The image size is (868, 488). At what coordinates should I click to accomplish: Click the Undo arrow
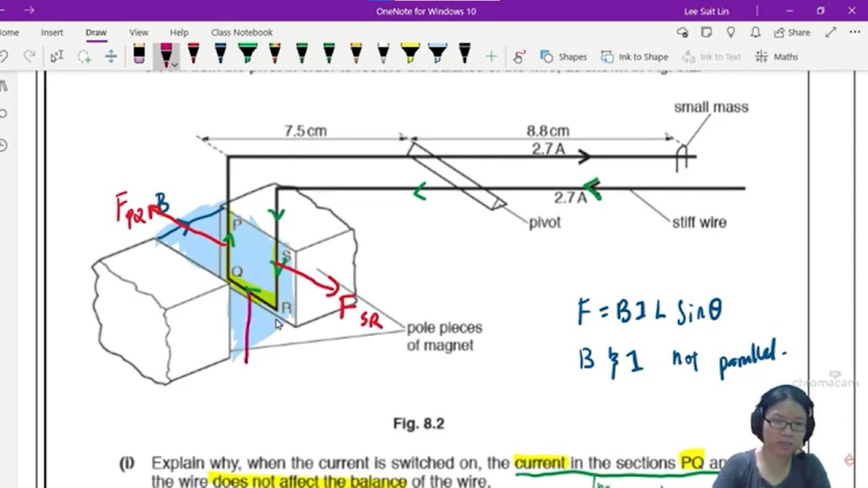pyautogui.click(x=3, y=57)
